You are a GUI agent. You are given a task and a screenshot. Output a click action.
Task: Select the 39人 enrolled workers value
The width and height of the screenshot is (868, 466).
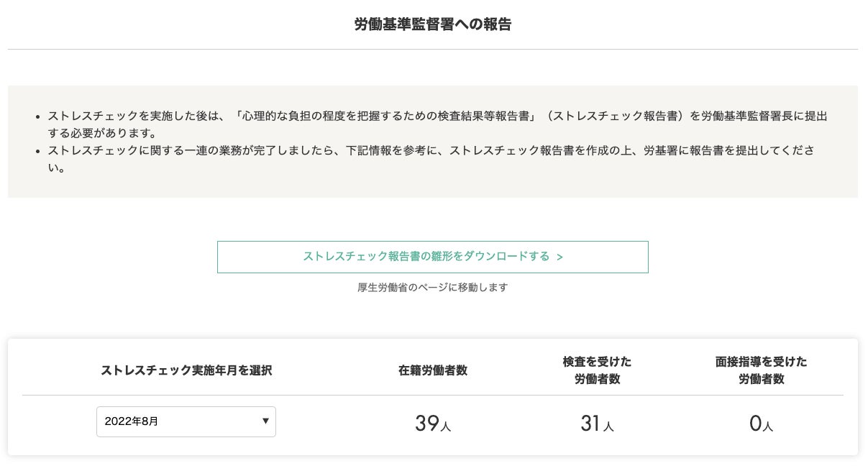(x=432, y=424)
